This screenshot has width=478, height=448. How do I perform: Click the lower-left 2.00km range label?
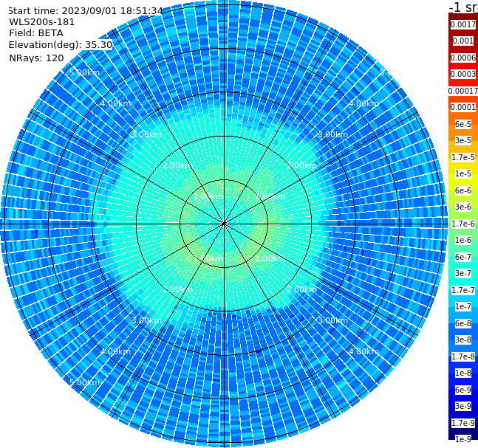point(178,289)
